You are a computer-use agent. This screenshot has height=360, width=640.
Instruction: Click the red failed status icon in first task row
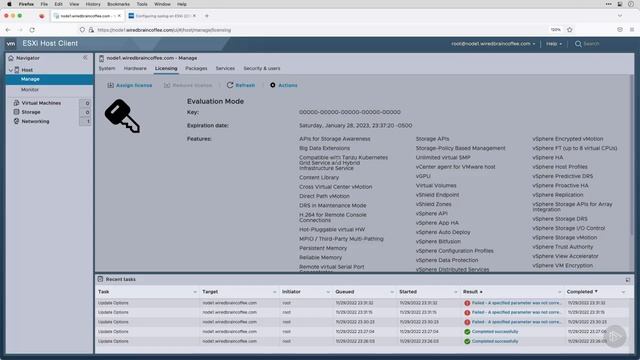click(467, 303)
